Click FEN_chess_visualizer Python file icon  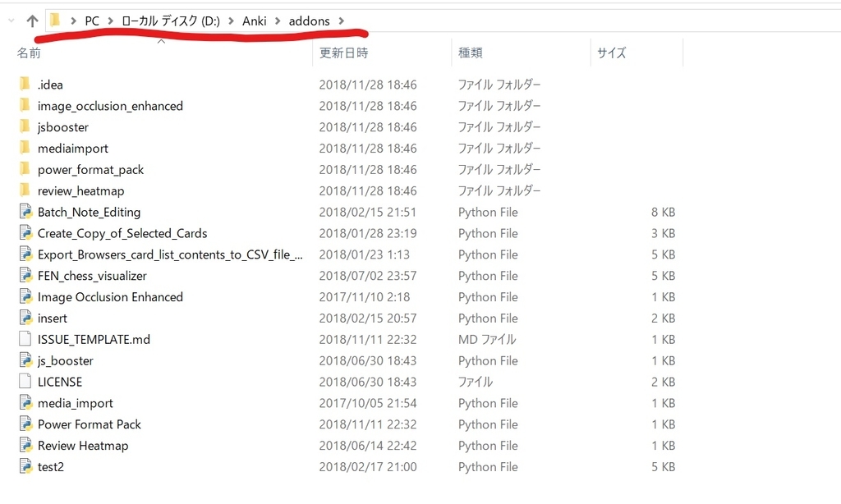click(x=25, y=276)
